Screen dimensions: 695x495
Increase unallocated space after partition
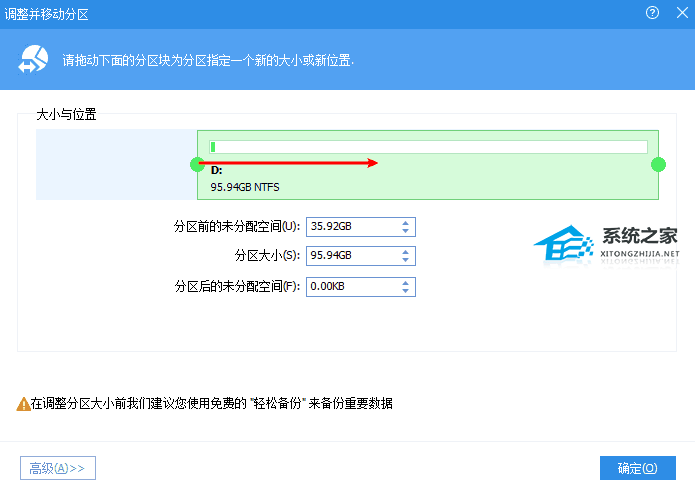pyautogui.click(x=405, y=283)
